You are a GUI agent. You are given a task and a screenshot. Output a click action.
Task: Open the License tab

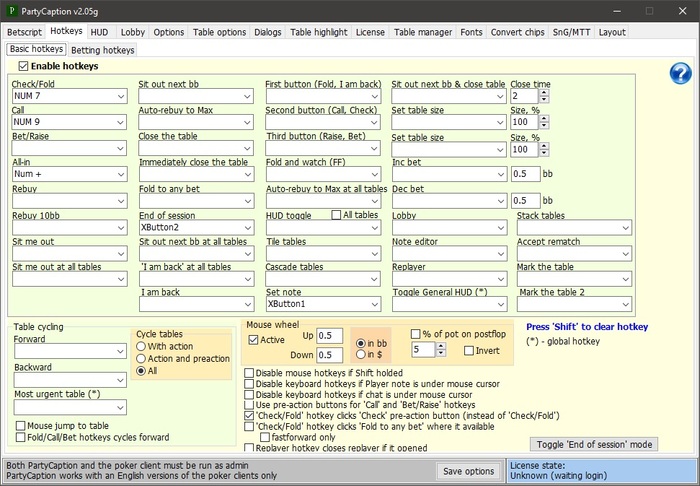pyautogui.click(x=370, y=32)
